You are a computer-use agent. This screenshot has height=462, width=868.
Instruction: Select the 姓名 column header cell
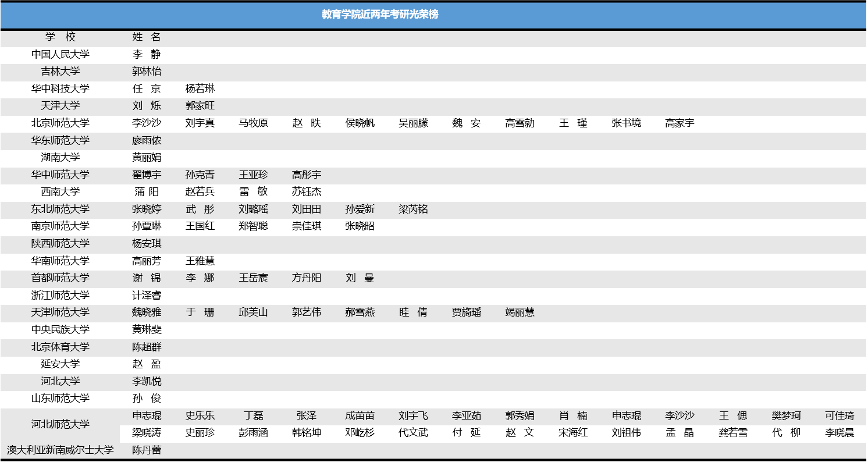pos(147,37)
